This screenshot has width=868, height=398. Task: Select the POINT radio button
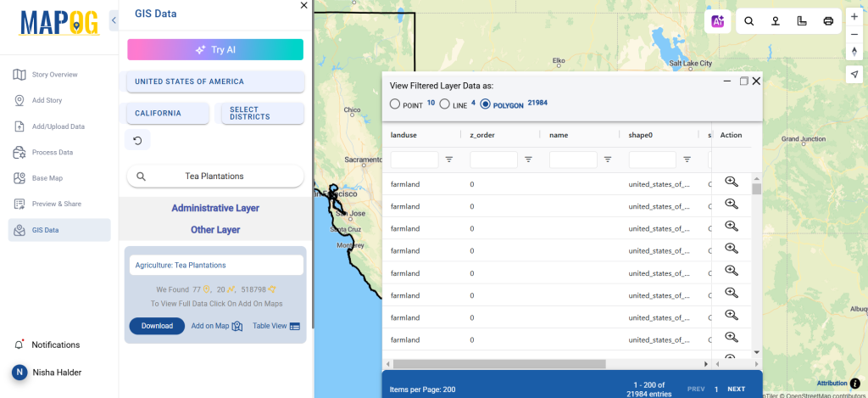[395, 104]
